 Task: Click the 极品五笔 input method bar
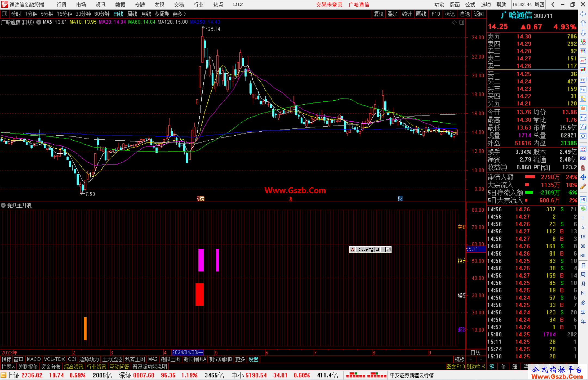[x=370, y=249]
